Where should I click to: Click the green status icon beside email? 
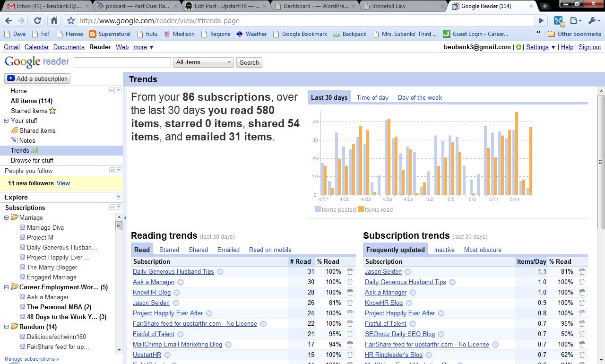tap(519, 47)
